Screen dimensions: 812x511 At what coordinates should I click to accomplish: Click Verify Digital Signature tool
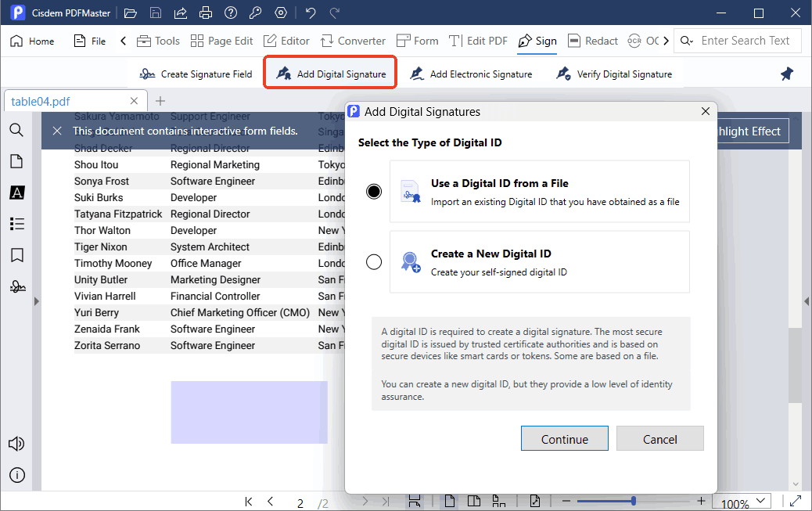614,74
